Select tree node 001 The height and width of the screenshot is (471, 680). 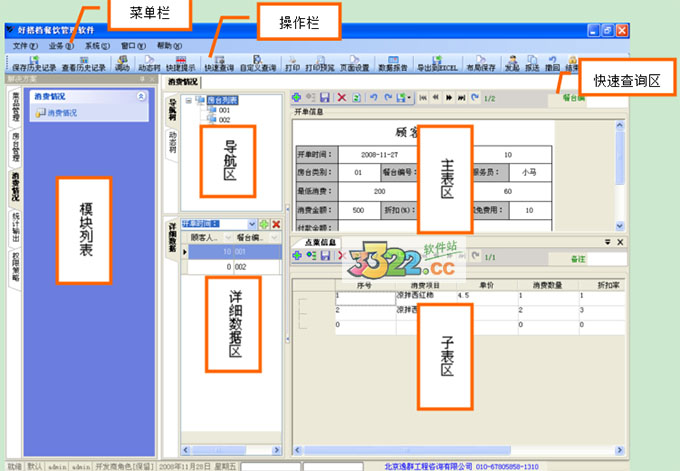[224, 110]
